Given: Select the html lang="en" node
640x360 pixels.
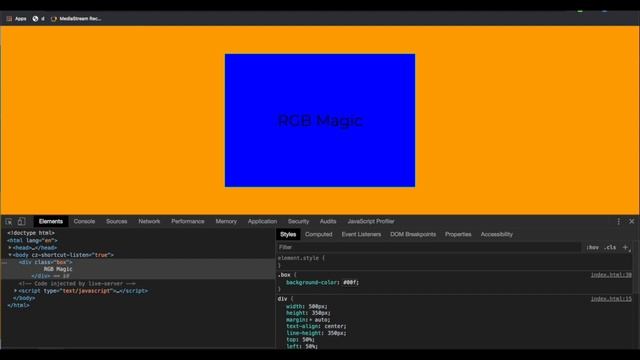Looking at the screenshot, I should tap(33, 240).
